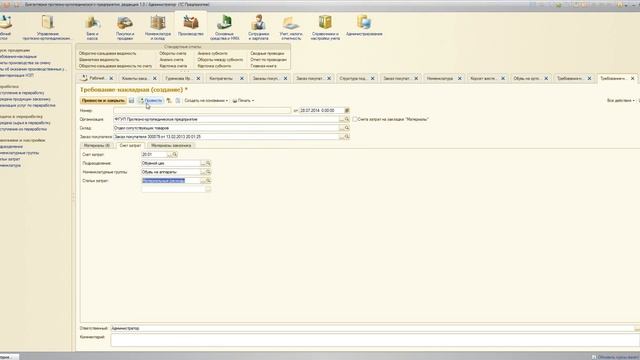Click the magnifier icon in Склад field
The width and height of the screenshot is (640, 360).
tap(347, 128)
